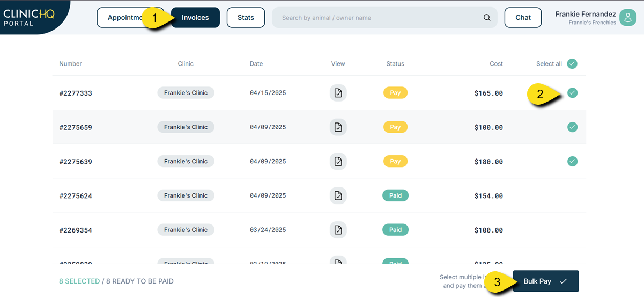644x297 pixels.
Task: Uncheck invoice #2275659 selection
Action: click(572, 127)
